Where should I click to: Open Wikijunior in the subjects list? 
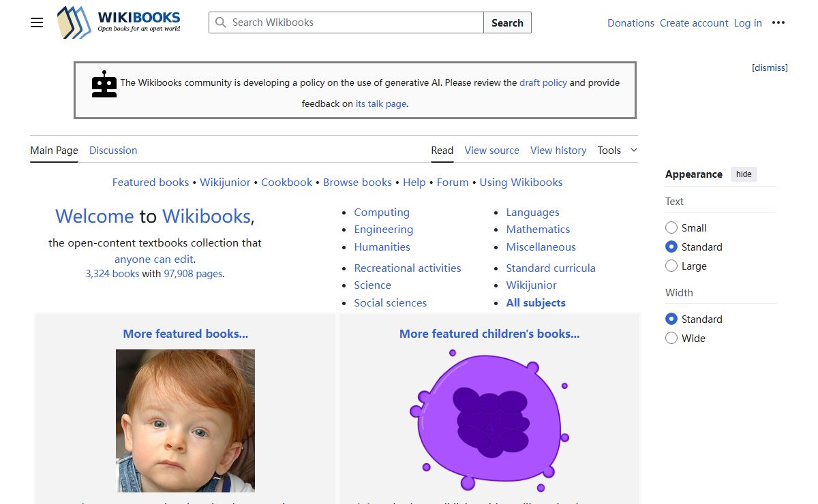(x=531, y=285)
